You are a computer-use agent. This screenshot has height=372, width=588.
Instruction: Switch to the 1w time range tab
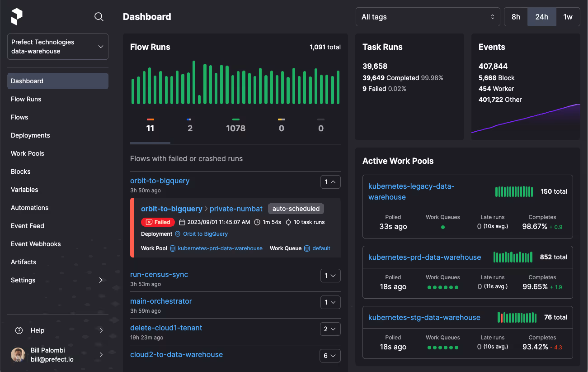point(568,16)
